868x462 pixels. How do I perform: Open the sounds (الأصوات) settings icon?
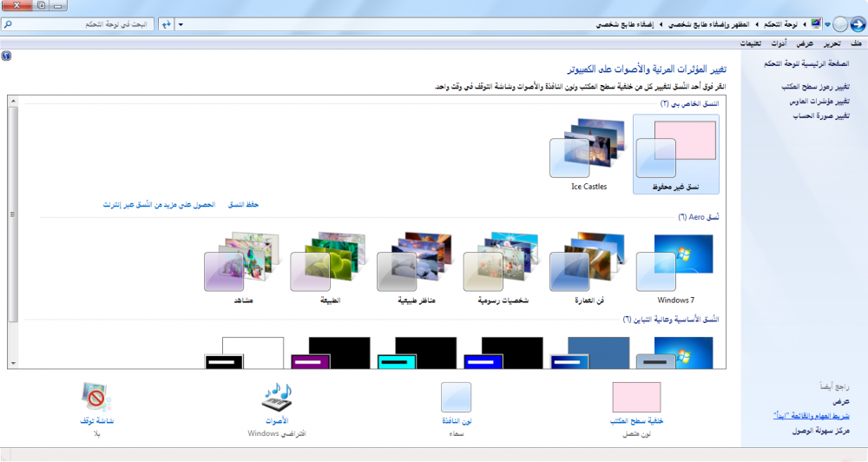point(275,398)
